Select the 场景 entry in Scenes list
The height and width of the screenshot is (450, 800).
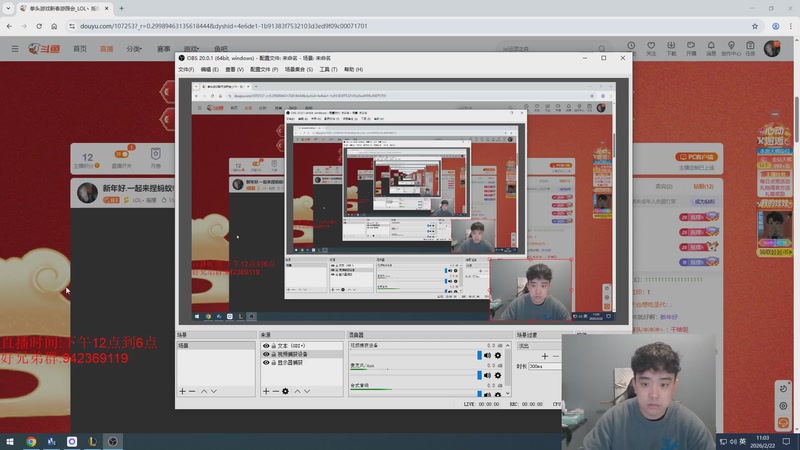pos(216,346)
